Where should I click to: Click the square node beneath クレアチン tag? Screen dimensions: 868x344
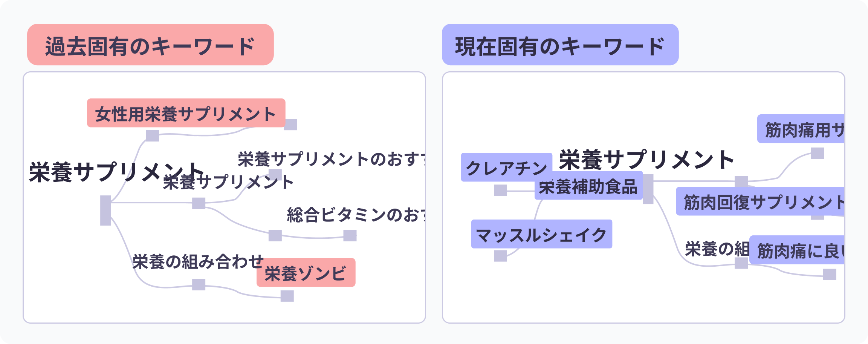click(x=500, y=190)
